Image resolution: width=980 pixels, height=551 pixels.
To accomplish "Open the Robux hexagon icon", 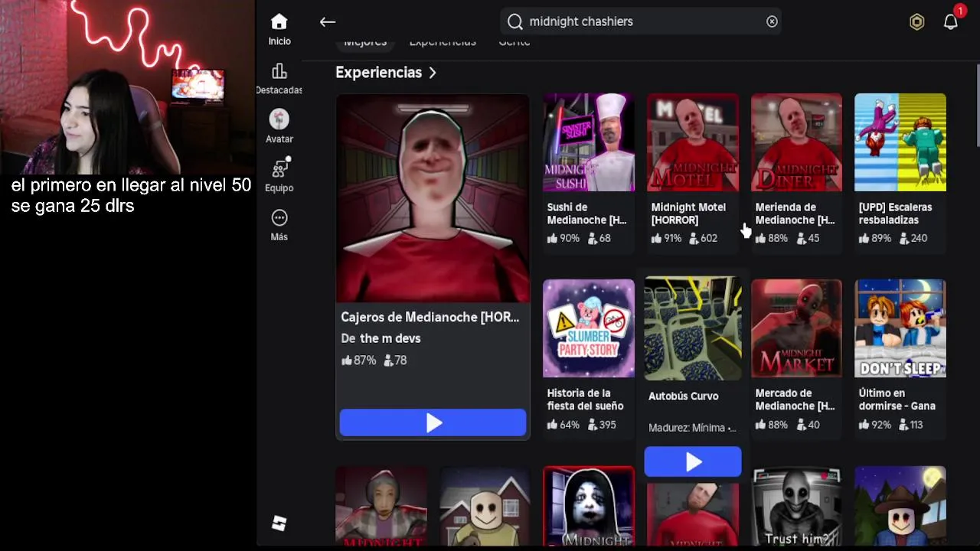I will click(916, 22).
